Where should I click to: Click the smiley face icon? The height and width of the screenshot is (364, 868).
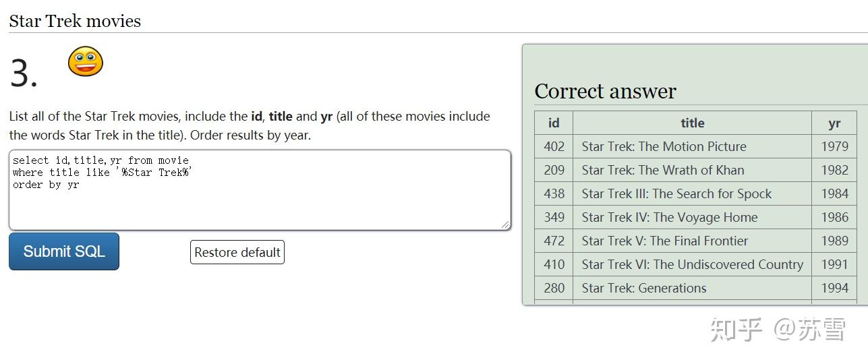tap(86, 61)
